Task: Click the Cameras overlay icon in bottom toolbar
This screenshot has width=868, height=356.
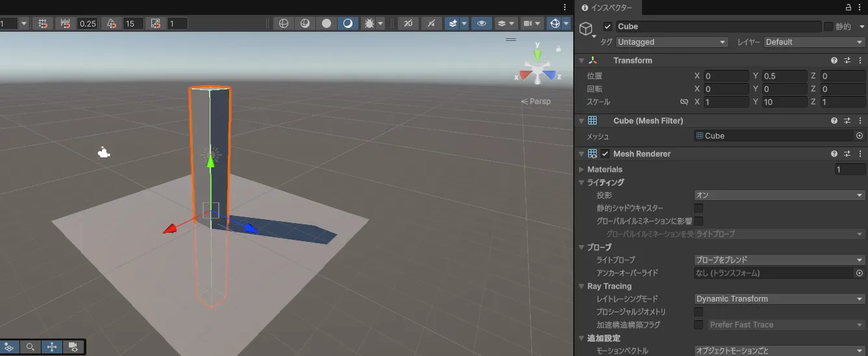Action: 73,347
